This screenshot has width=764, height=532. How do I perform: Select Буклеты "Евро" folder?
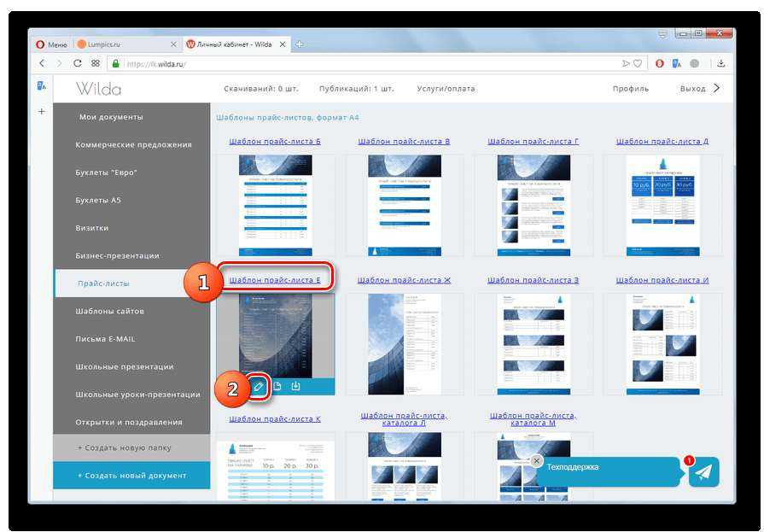coord(132,172)
